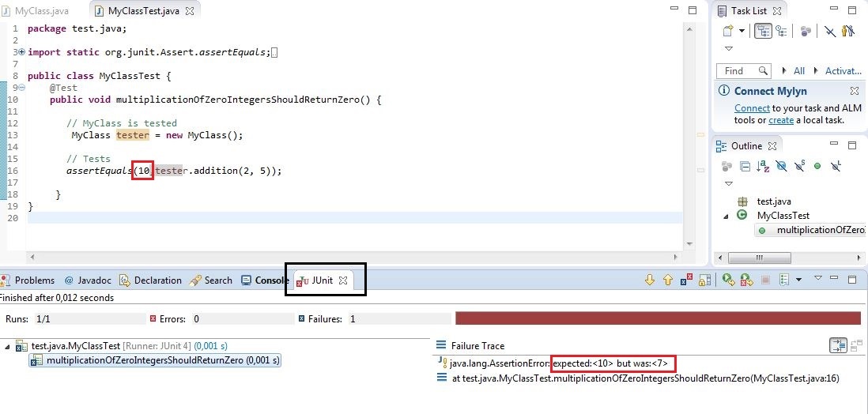Toggle Hide Fields filter in Outline
This screenshot has width=868, height=414.
[x=781, y=167]
